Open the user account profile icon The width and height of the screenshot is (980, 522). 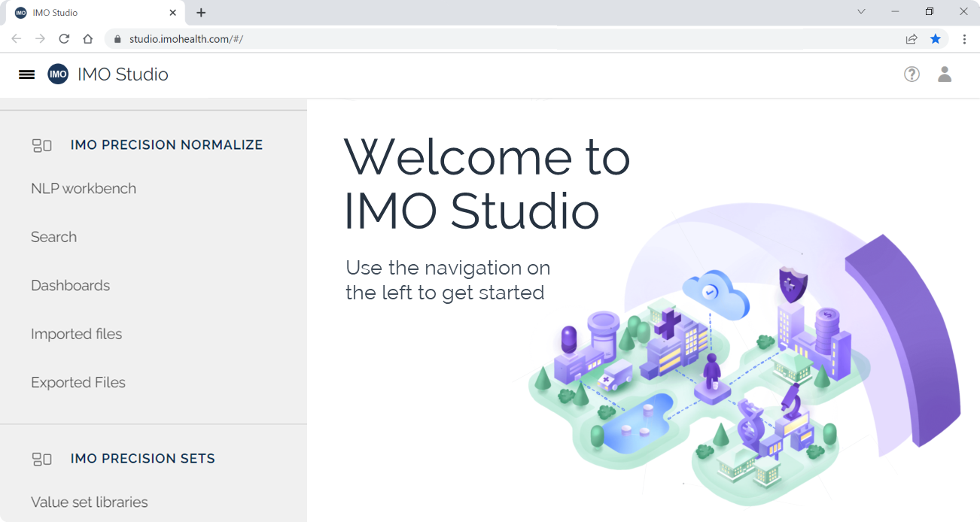coord(945,74)
